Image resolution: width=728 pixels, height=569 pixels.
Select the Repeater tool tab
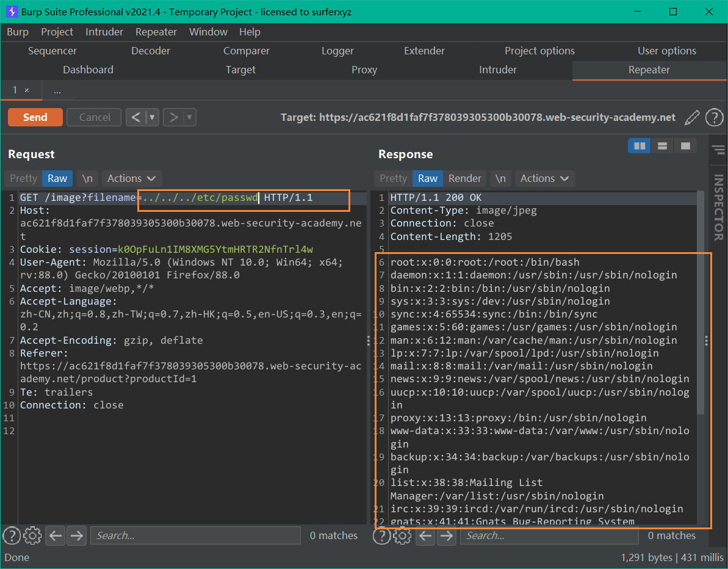pos(649,70)
